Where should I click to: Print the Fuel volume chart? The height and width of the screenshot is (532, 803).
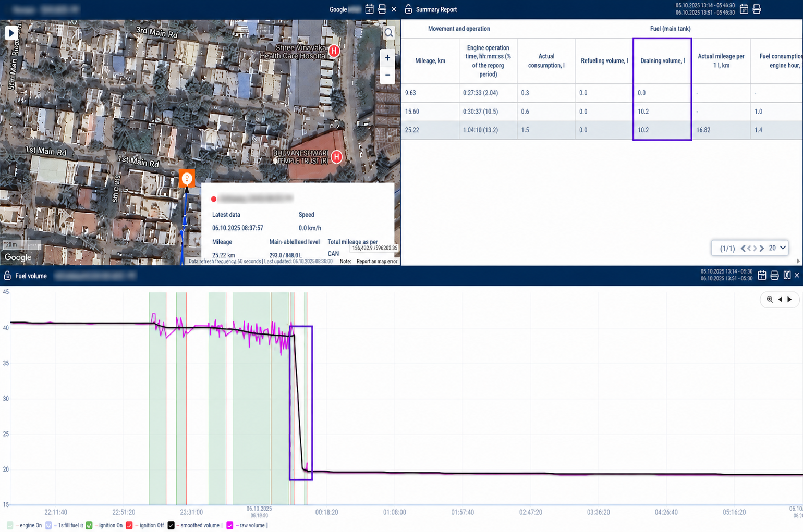pyautogui.click(x=774, y=275)
